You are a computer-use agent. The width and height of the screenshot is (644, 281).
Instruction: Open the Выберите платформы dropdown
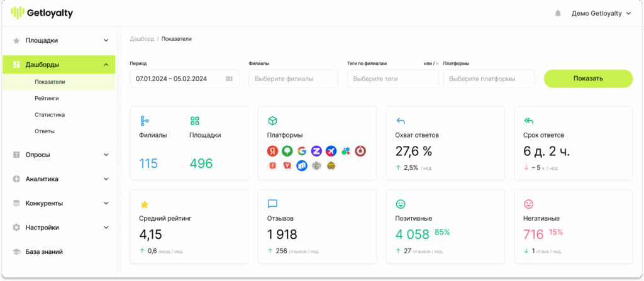[488, 79]
